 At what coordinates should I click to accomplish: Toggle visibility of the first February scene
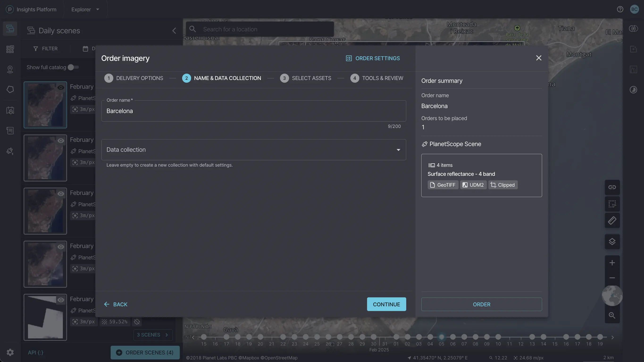(x=61, y=88)
